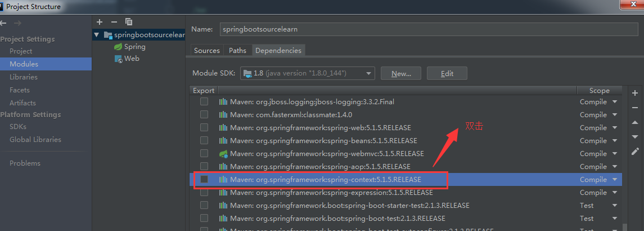Click the back navigation arrow
This screenshot has height=231, width=644.
point(3,23)
